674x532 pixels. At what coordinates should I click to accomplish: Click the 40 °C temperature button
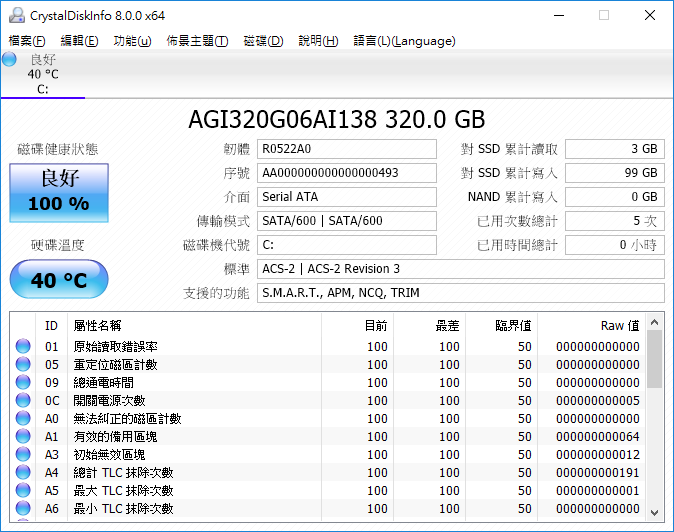(x=58, y=280)
